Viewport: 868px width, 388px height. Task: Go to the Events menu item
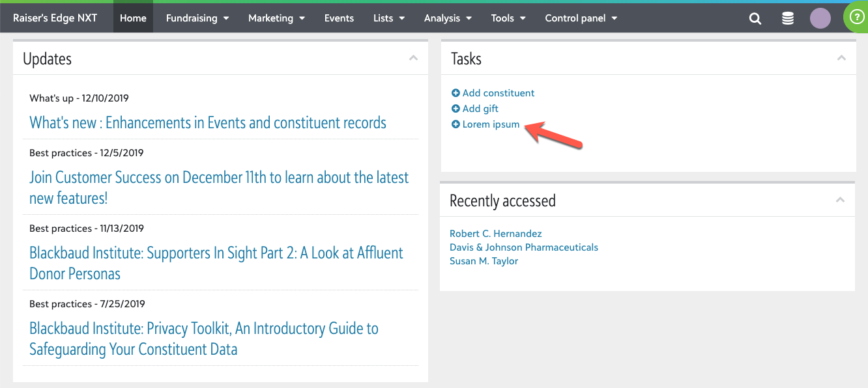[x=339, y=18]
